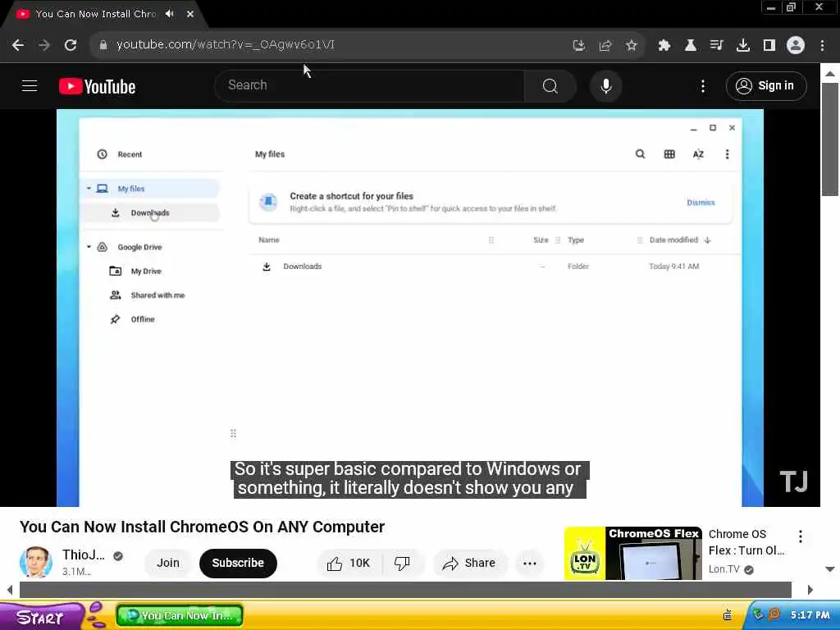The width and height of the screenshot is (840, 630).
Task: Open the Chrome OS Flex suggested video title
Action: 746,542
